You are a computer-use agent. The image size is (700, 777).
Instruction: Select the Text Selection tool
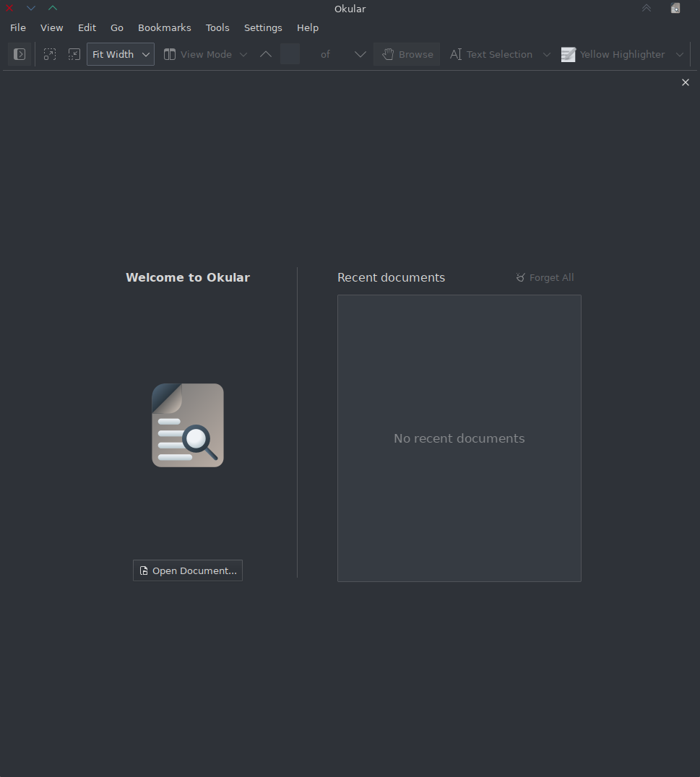(x=491, y=54)
